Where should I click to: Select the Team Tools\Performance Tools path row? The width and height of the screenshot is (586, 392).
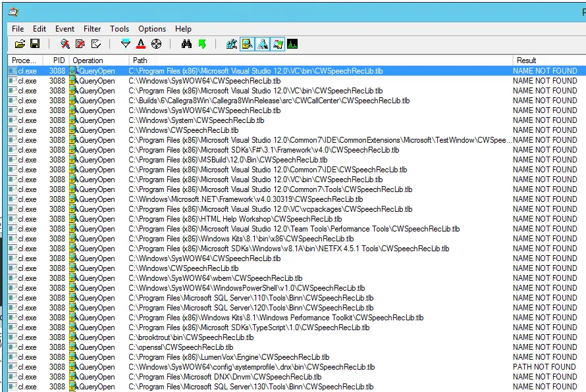tap(297, 229)
